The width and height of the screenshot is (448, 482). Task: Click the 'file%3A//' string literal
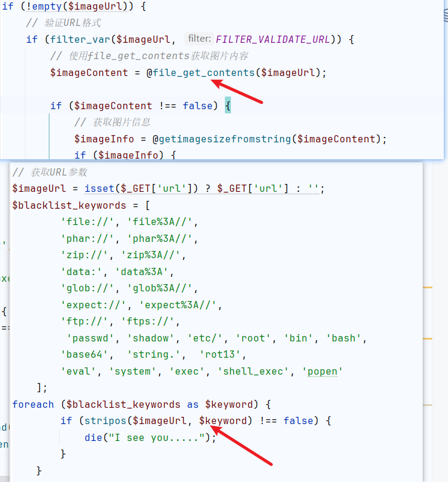(x=160, y=222)
